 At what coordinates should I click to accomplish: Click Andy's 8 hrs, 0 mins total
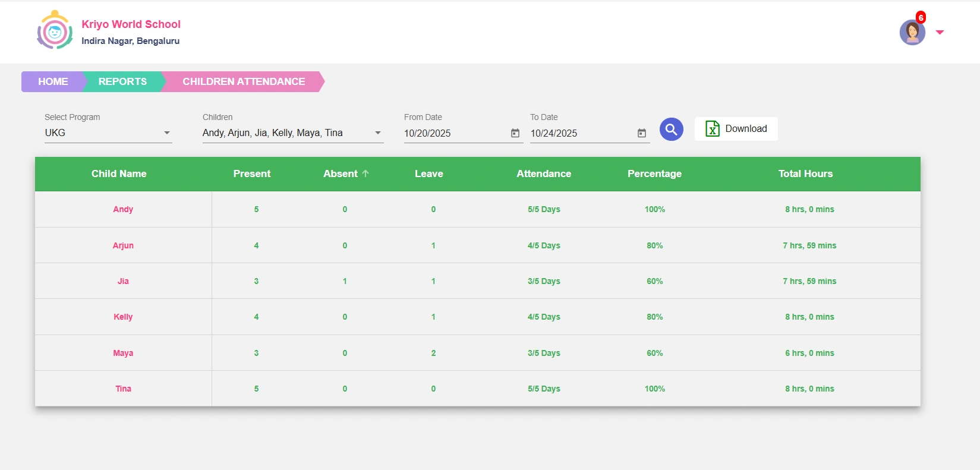coord(809,209)
